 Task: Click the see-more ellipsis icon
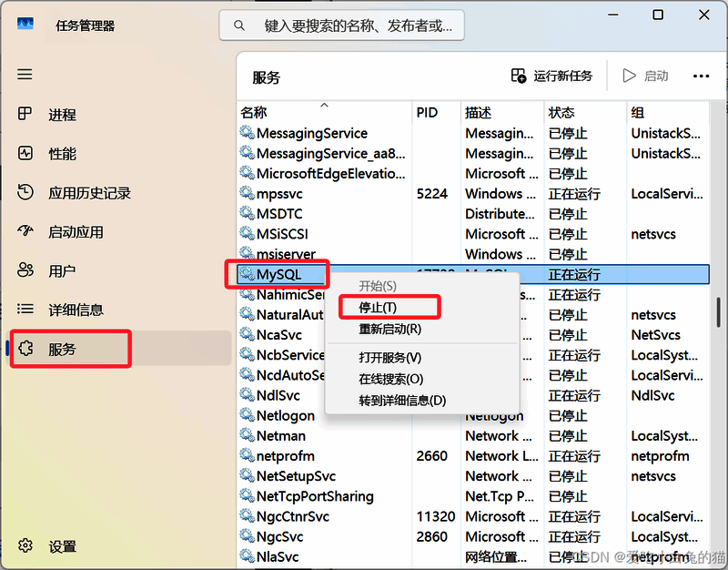pos(701,76)
